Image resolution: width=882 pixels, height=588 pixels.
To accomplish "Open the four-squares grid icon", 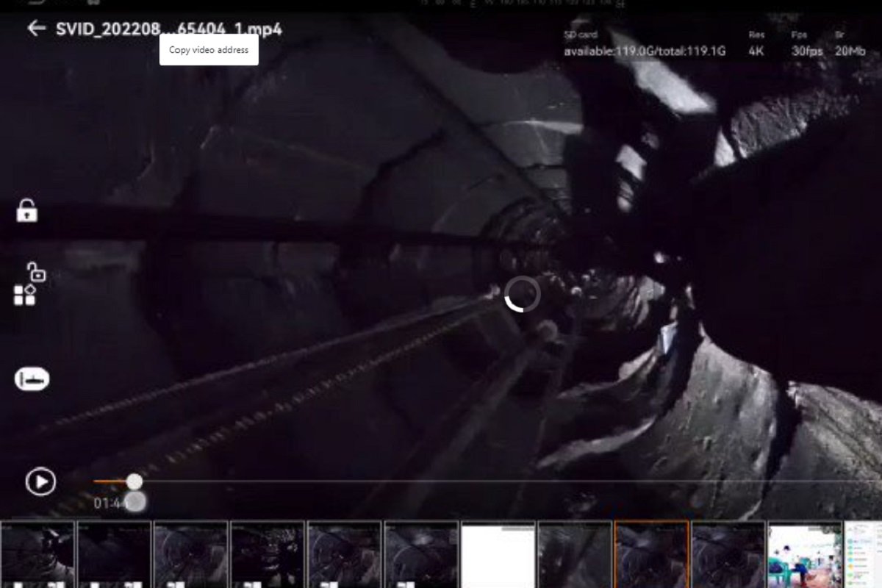I will [x=24, y=295].
